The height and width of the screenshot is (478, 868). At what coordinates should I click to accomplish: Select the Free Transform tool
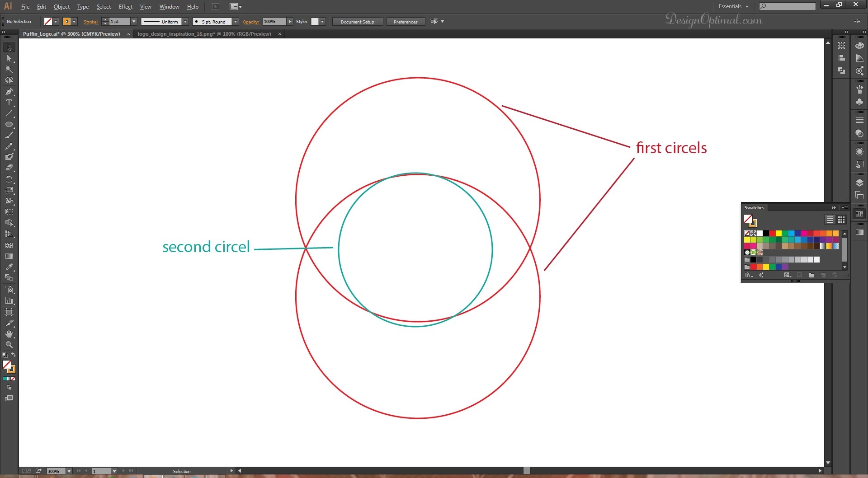point(9,212)
